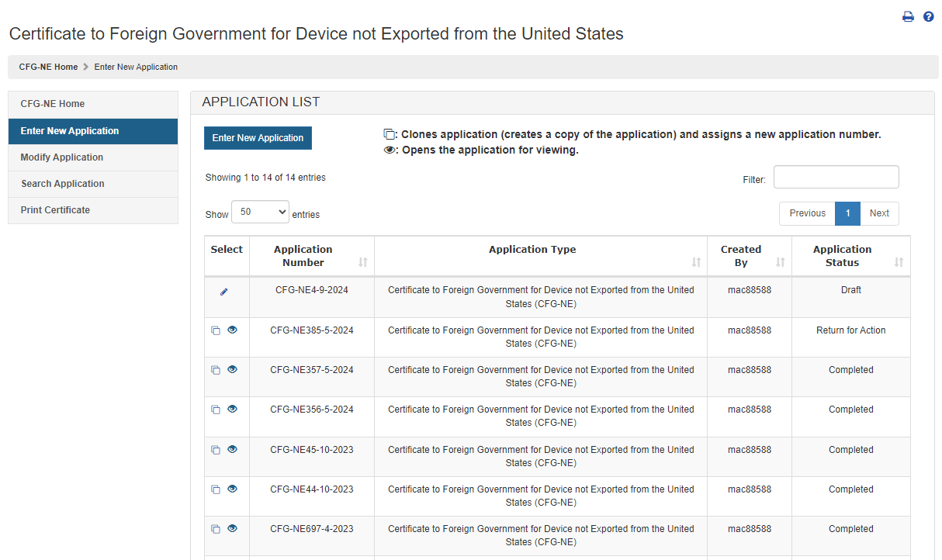Clone application CFG-NE697-4-2023
This screenshot has width=942, height=560.
216,529
